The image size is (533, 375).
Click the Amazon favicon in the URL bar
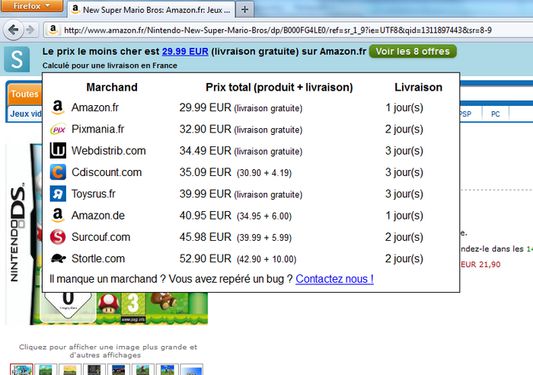pos(53,30)
